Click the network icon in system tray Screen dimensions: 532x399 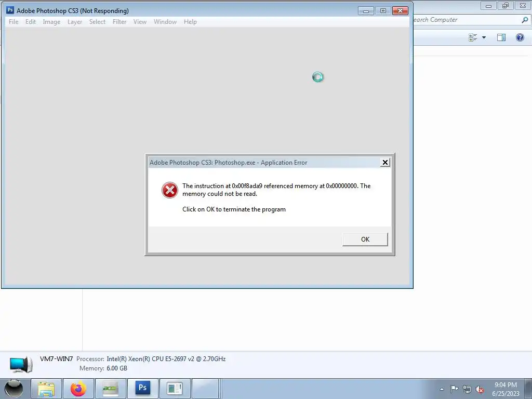[x=467, y=389]
